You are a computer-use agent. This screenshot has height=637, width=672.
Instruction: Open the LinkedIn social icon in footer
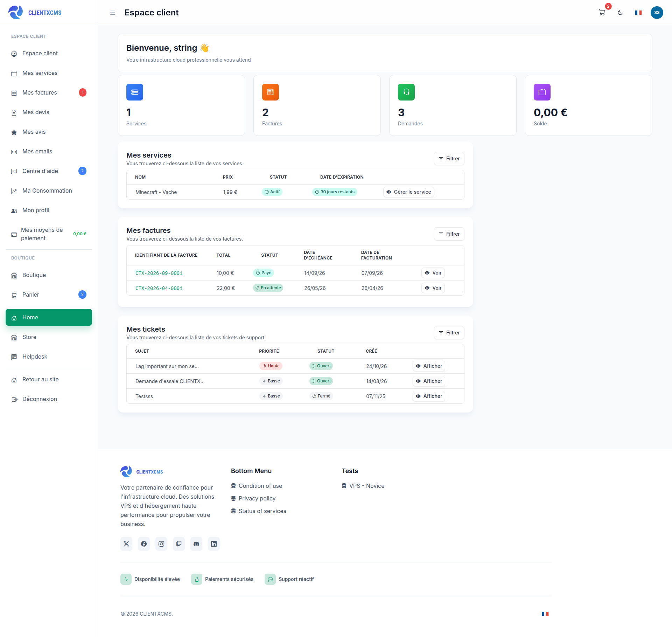(x=214, y=544)
